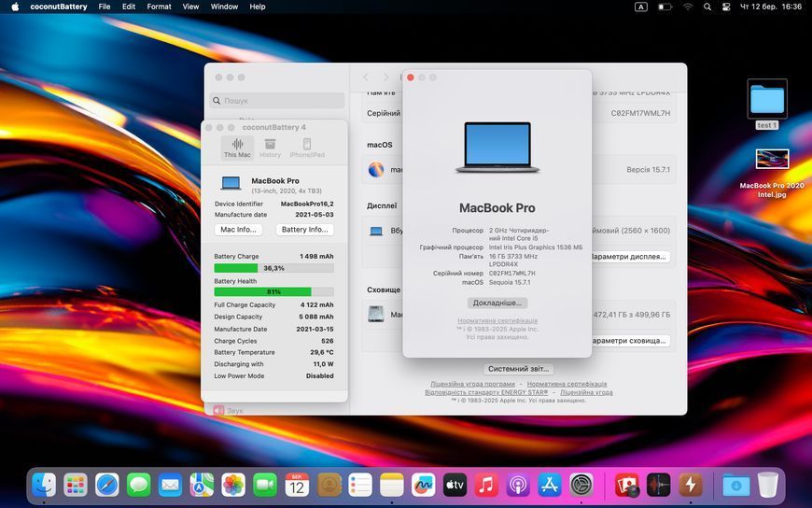This screenshot has height=508, width=812.
Task: Open the Window menu
Action: [224, 7]
